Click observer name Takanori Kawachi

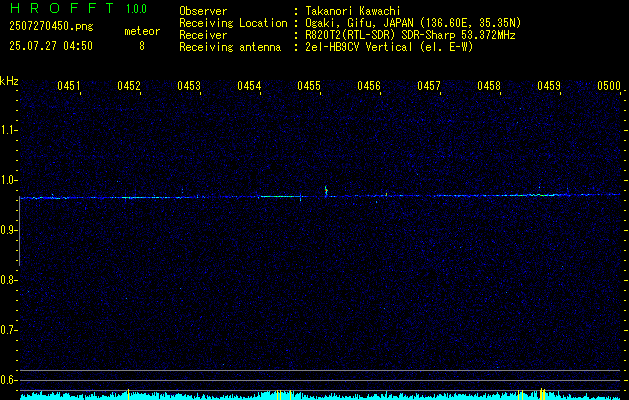353,11
